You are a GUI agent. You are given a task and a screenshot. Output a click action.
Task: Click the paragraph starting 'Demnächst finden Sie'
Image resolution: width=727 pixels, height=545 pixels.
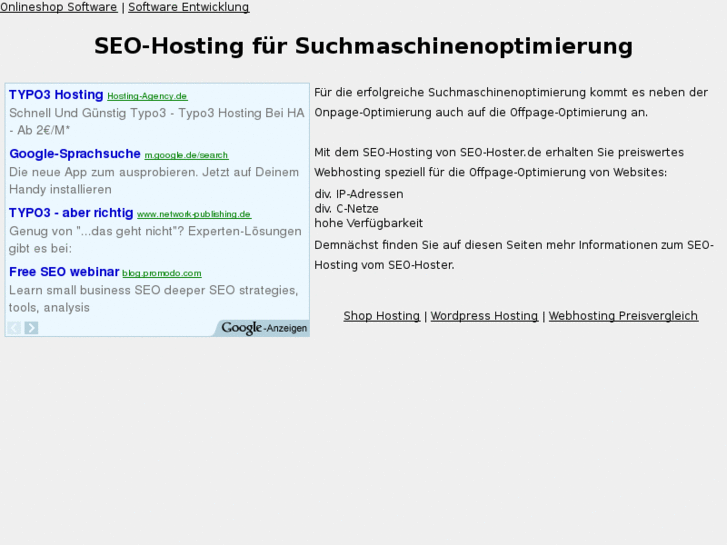[x=514, y=255]
